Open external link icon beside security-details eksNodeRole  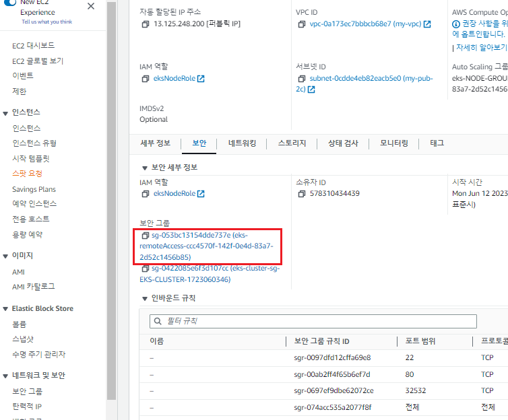pyautogui.click(x=201, y=193)
